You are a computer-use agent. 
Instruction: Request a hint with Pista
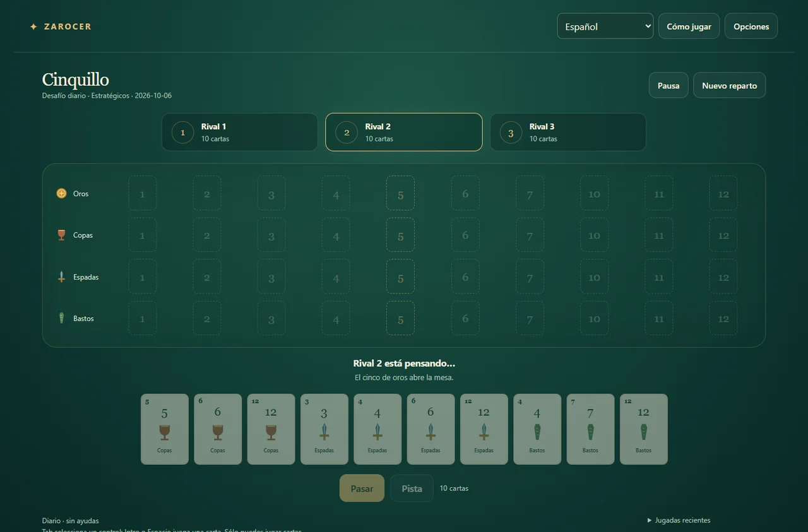click(x=412, y=488)
